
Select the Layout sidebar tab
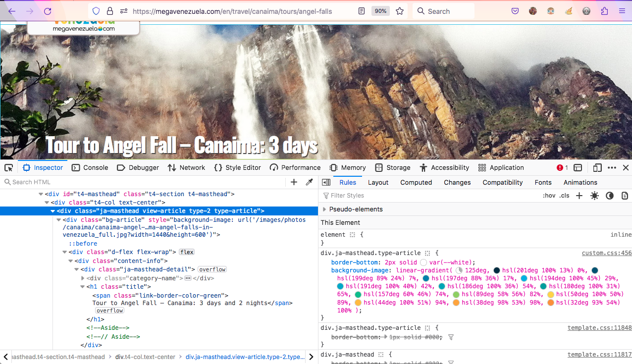coord(378,182)
